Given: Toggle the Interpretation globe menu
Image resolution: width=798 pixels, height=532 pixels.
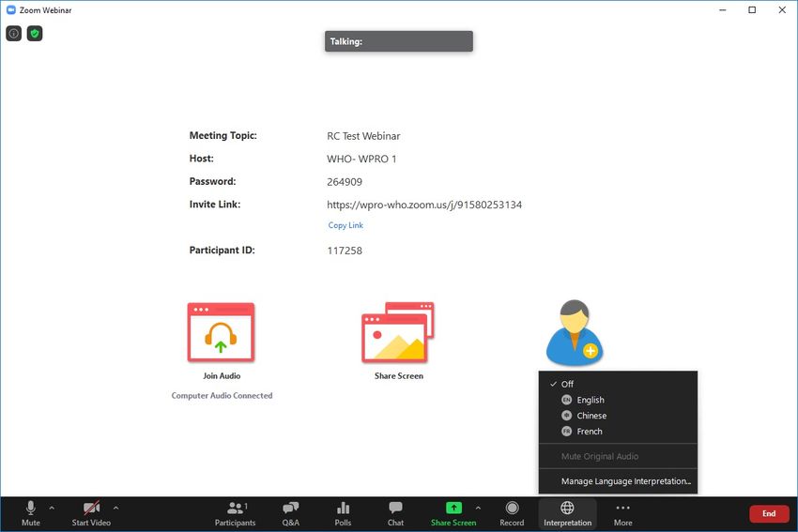Looking at the screenshot, I should click(567, 513).
